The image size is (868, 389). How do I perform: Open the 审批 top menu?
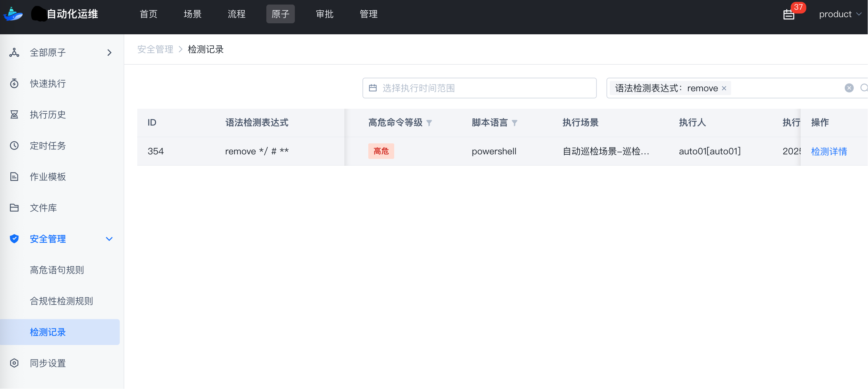click(324, 14)
